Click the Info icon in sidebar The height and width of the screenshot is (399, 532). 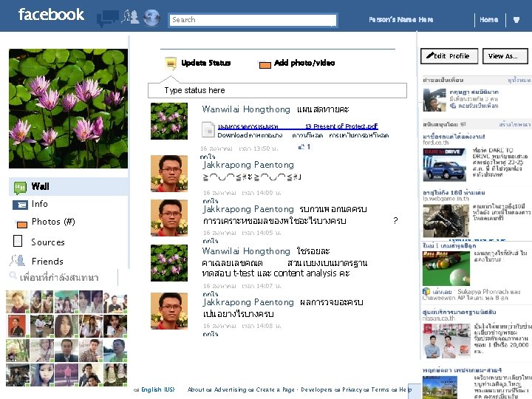tap(20, 205)
